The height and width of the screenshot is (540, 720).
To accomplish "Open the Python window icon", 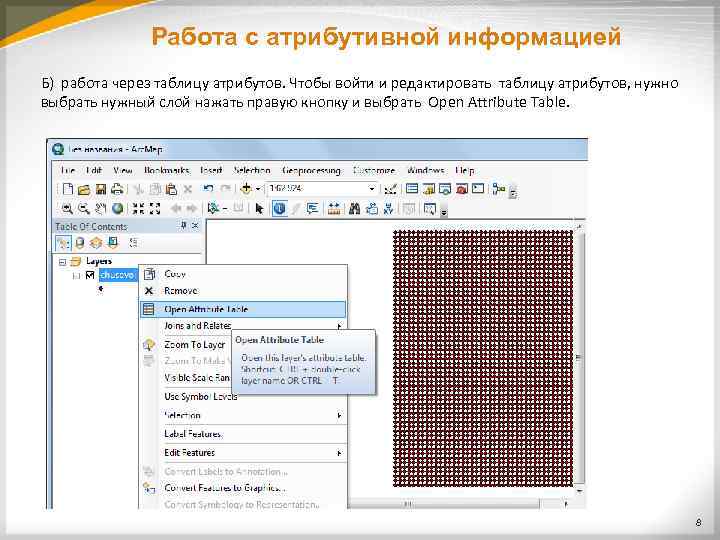I will click(478, 188).
